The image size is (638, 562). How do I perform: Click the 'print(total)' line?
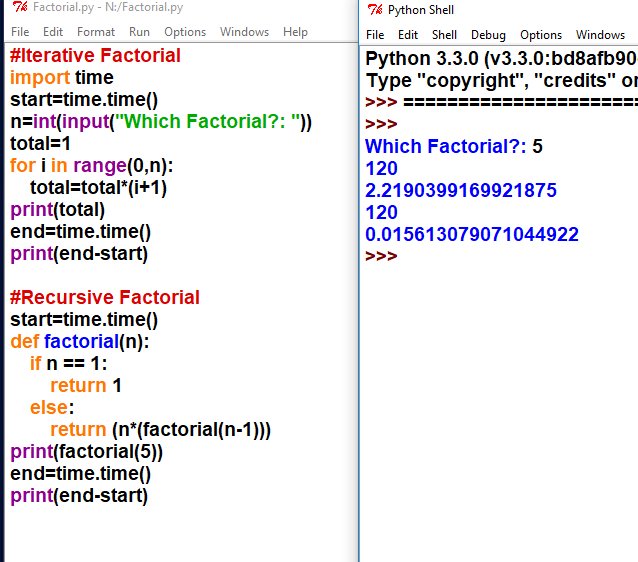point(57,210)
